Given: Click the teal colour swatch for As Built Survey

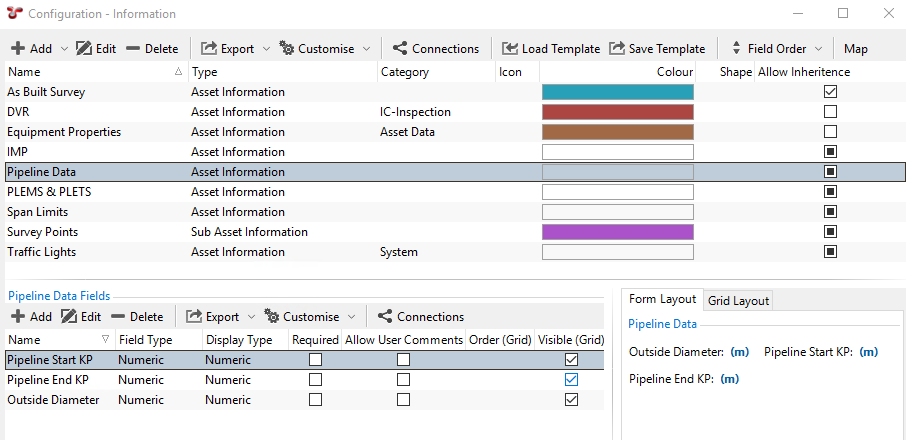Looking at the screenshot, I should pyautogui.click(x=618, y=92).
